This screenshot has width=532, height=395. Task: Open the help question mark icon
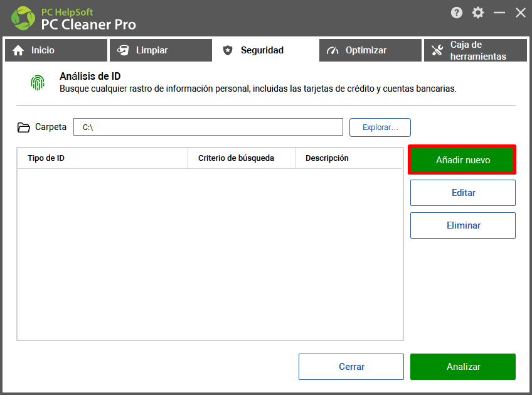click(457, 13)
